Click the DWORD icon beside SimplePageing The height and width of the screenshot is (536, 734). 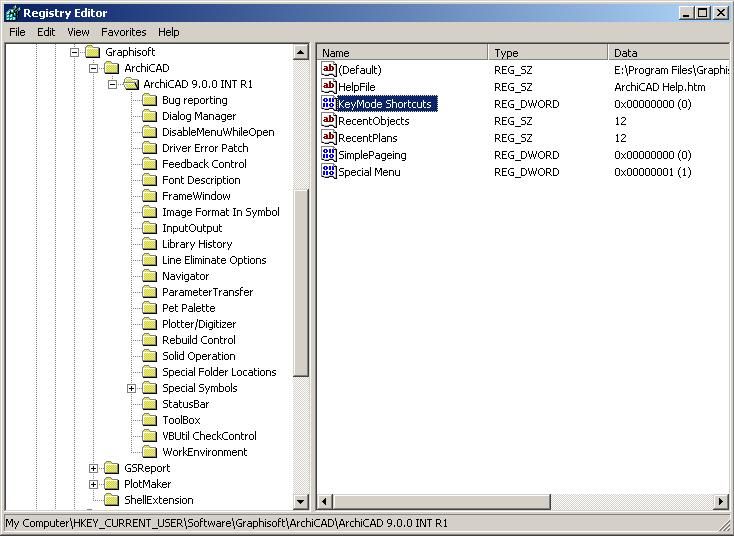[x=329, y=154]
